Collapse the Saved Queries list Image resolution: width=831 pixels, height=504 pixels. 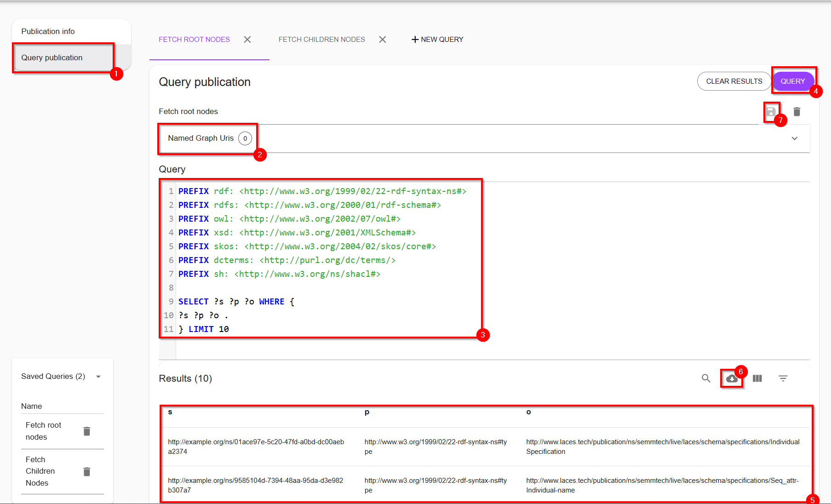(x=98, y=376)
